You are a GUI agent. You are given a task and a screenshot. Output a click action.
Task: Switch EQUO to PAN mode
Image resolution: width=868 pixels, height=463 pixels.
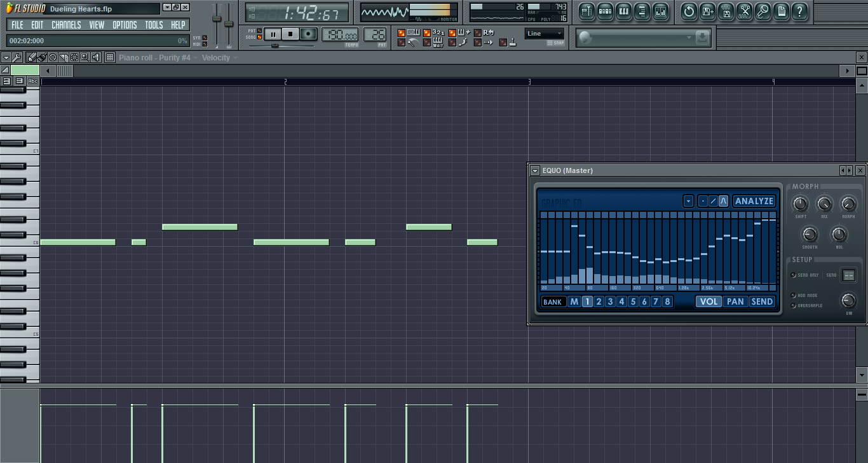pos(735,301)
